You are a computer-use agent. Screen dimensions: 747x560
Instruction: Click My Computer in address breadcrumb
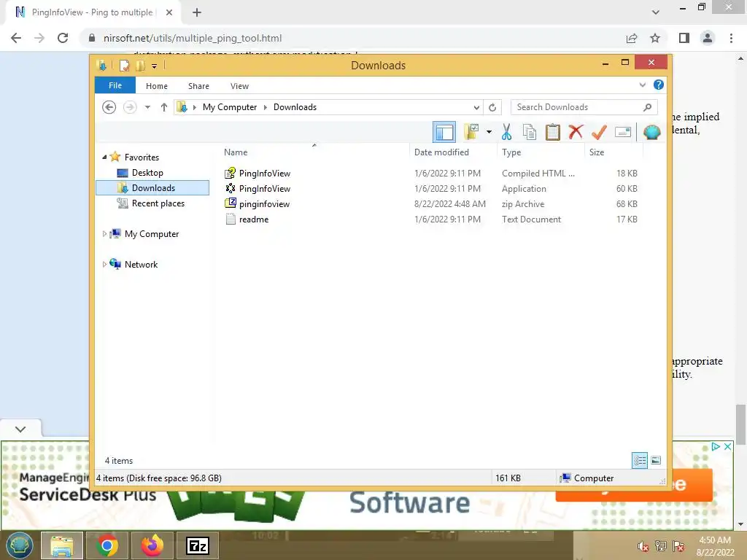[230, 107]
